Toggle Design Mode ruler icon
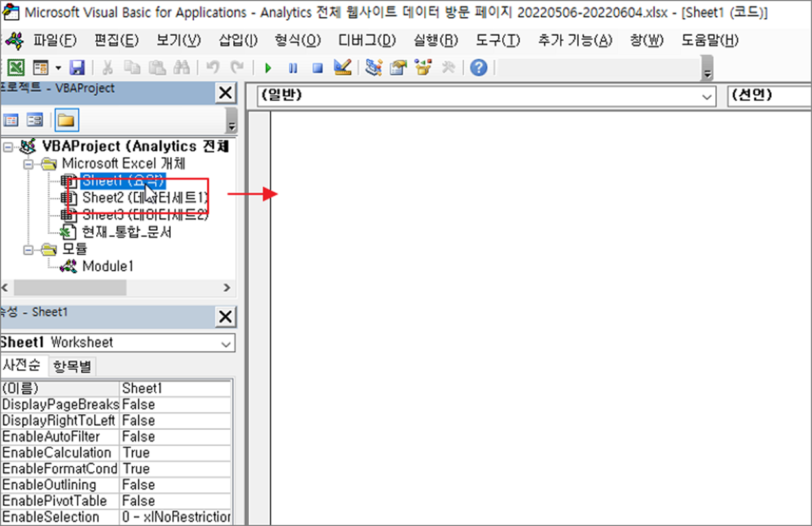This screenshot has width=812, height=526. pyautogui.click(x=342, y=67)
